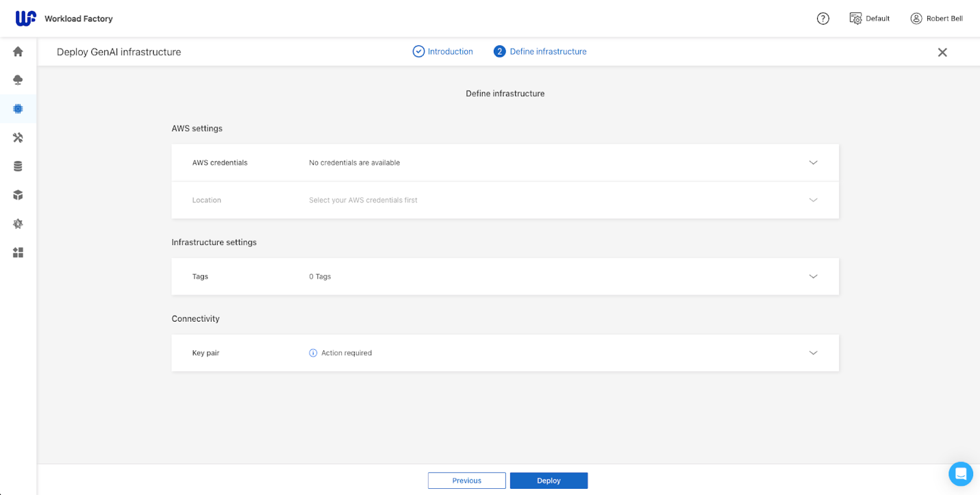Click the Action required info icon
The height and width of the screenshot is (495, 980).
point(313,353)
